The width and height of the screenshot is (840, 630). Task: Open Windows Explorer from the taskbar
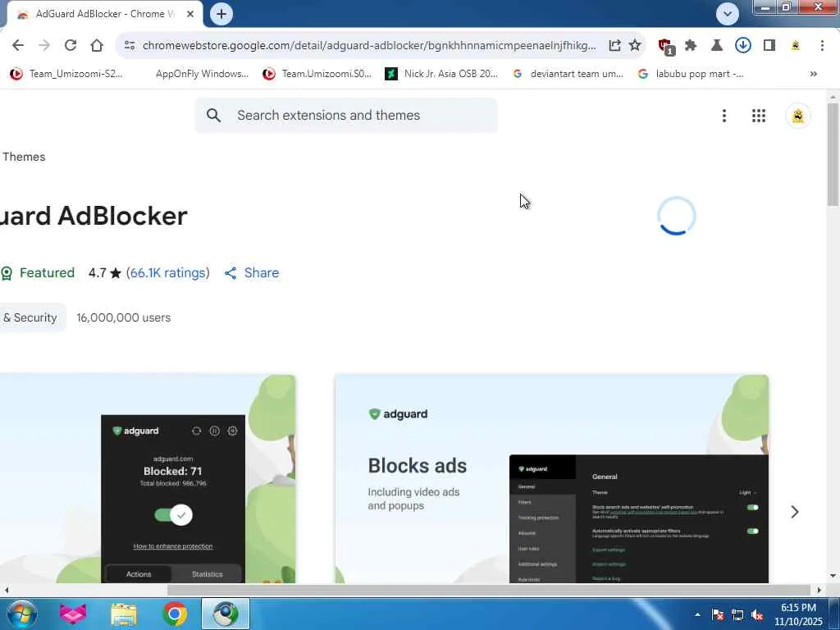[124, 614]
